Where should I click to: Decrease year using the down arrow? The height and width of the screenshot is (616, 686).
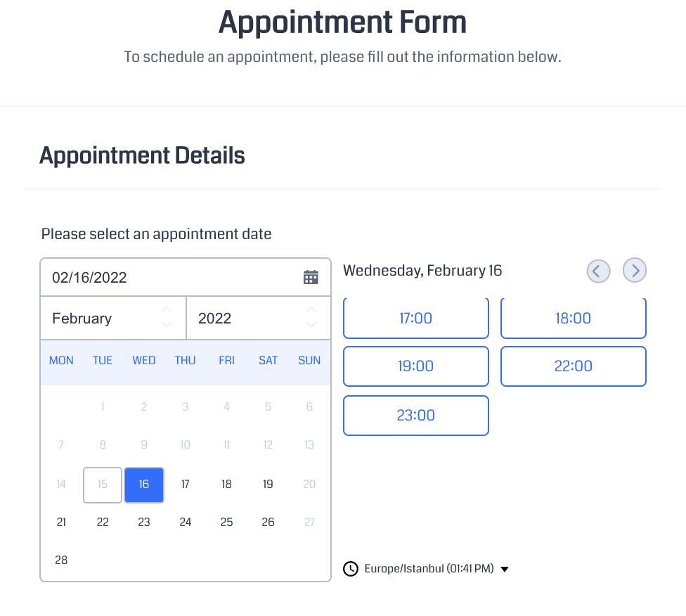pyautogui.click(x=311, y=325)
